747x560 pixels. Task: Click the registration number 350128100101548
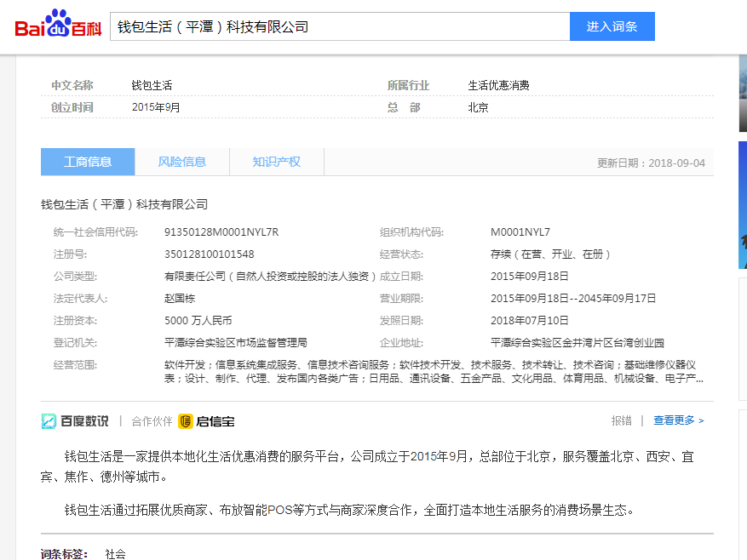[x=210, y=254]
